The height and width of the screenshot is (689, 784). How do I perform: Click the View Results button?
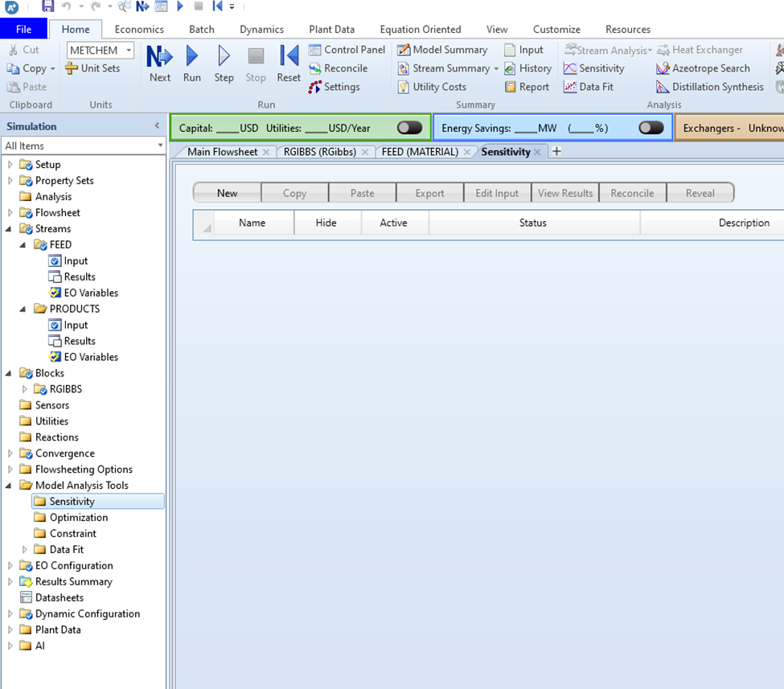pyautogui.click(x=565, y=193)
